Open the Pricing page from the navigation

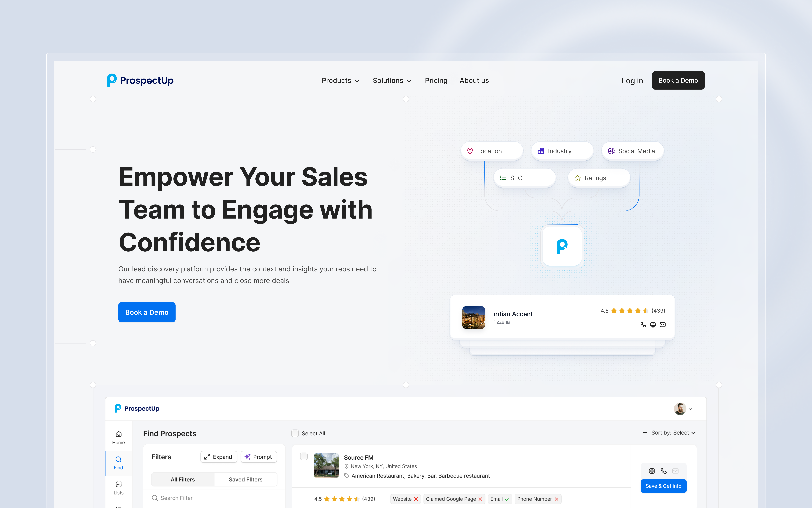click(436, 80)
